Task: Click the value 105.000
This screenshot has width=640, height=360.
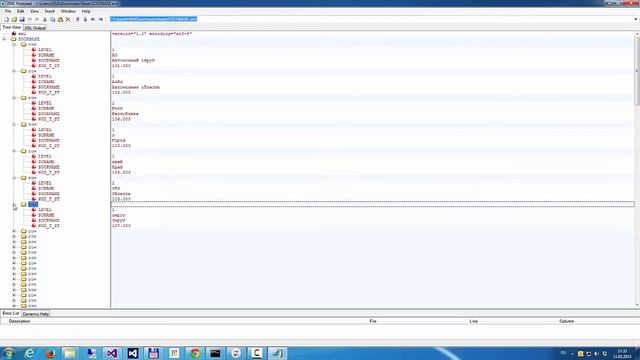Action: tap(121, 199)
